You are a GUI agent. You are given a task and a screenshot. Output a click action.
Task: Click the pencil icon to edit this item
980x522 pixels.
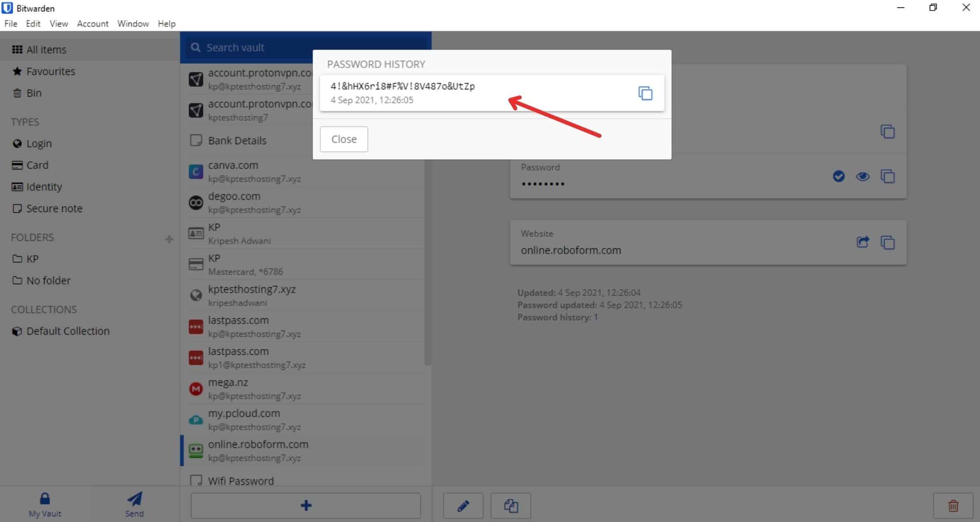tap(463, 506)
